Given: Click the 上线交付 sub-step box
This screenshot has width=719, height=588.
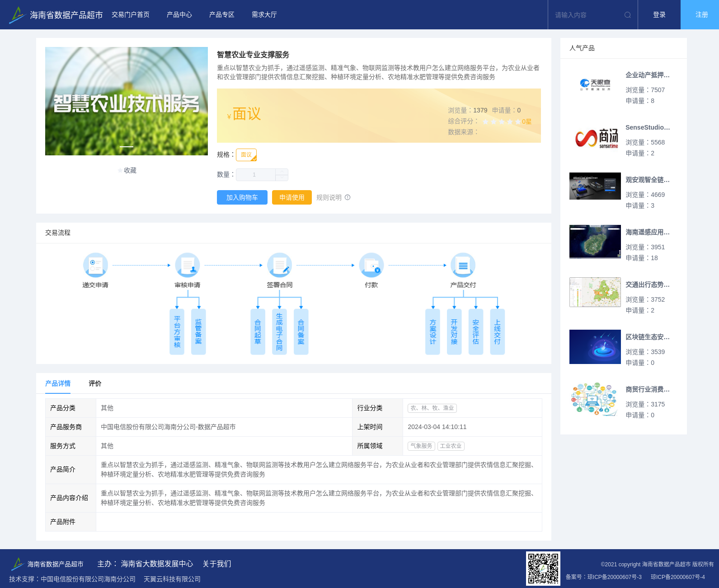Looking at the screenshot, I should (x=498, y=332).
